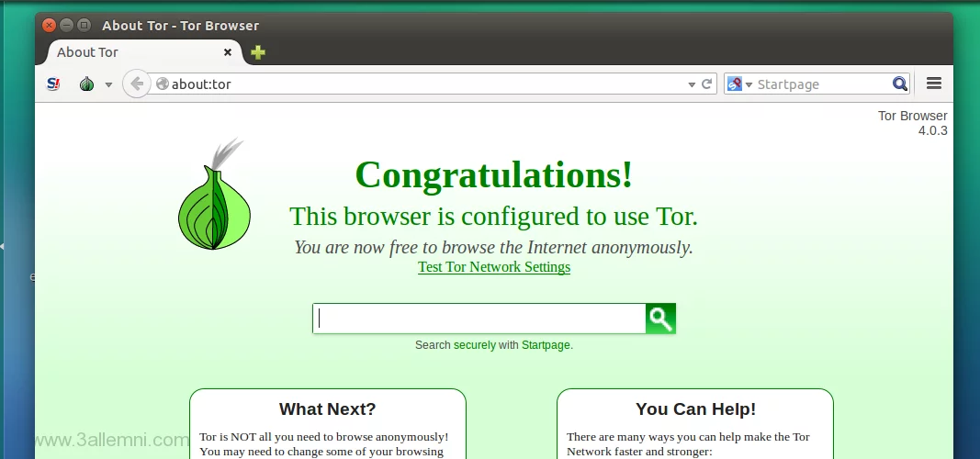The height and width of the screenshot is (459, 980).
Task: Expand the URL history dropdown arrow
Action: pyautogui.click(x=692, y=84)
